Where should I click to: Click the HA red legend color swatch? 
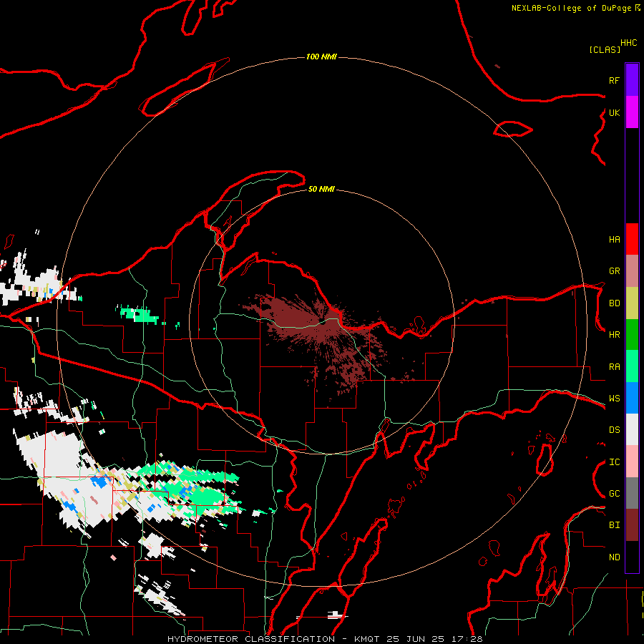point(632,239)
